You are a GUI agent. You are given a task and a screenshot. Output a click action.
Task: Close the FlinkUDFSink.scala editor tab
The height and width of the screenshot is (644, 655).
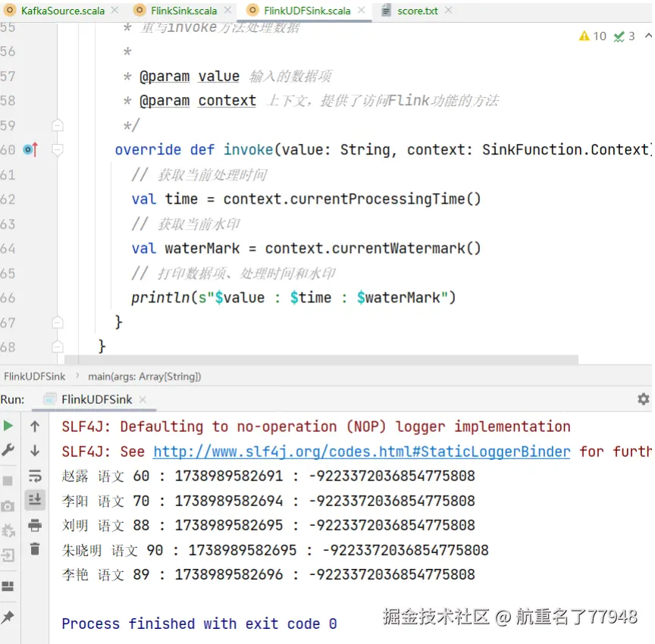pos(362,10)
